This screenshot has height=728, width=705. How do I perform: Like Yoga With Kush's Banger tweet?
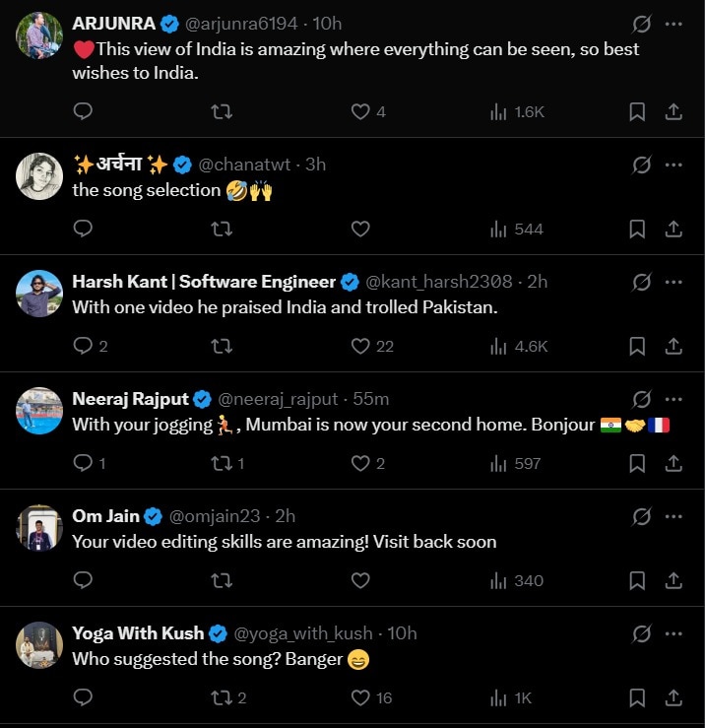pos(360,697)
